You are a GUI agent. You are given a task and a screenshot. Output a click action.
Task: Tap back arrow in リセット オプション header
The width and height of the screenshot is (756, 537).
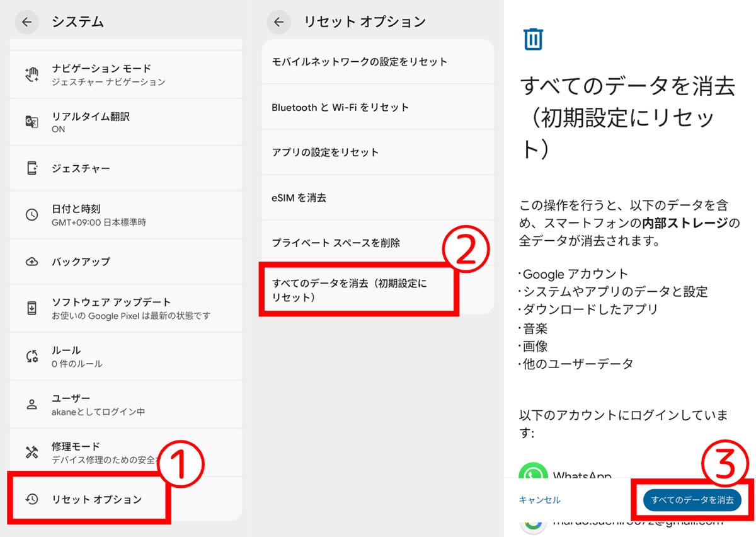coord(278,22)
